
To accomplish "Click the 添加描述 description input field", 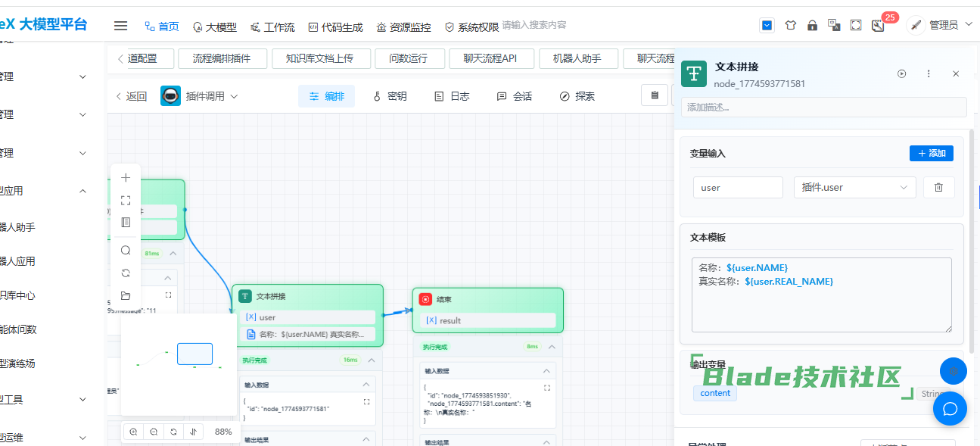I will 823,108.
